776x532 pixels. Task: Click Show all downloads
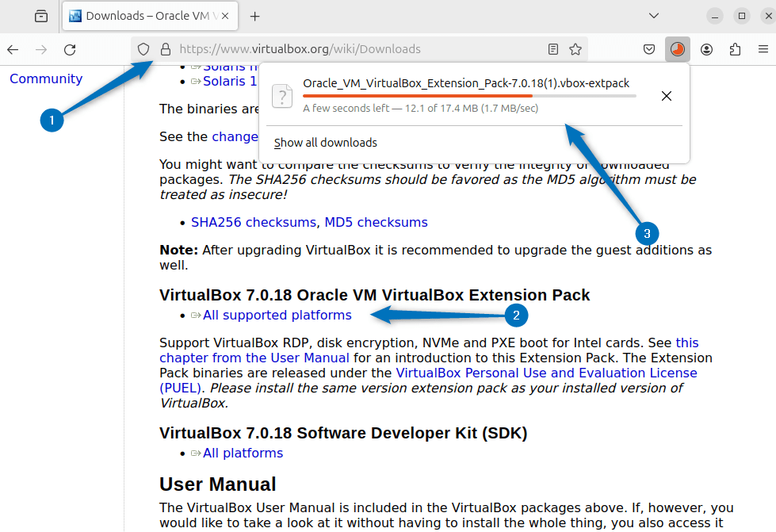[325, 143]
